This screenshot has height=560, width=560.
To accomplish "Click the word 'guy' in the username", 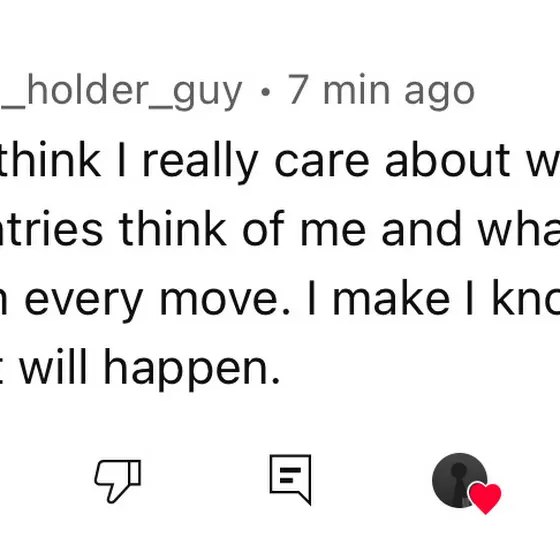I will (x=208, y=94).
